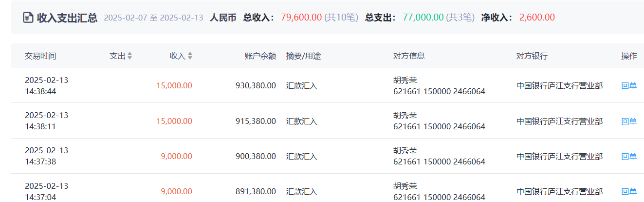This screenshot has width=644, height=202.
Task: Click the 收入支出汇总 title text
Action: [67, 18]
